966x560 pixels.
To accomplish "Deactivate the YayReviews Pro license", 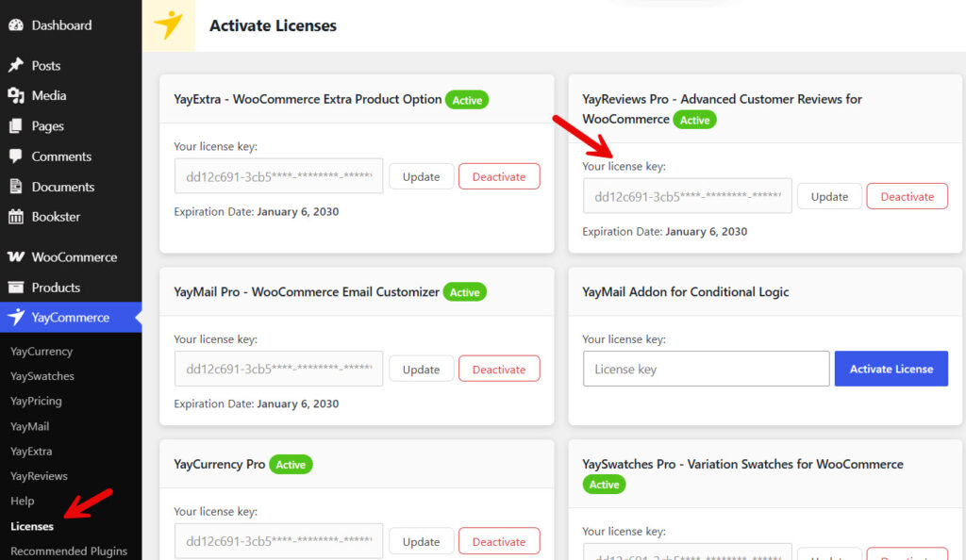I will click(907, 196).
